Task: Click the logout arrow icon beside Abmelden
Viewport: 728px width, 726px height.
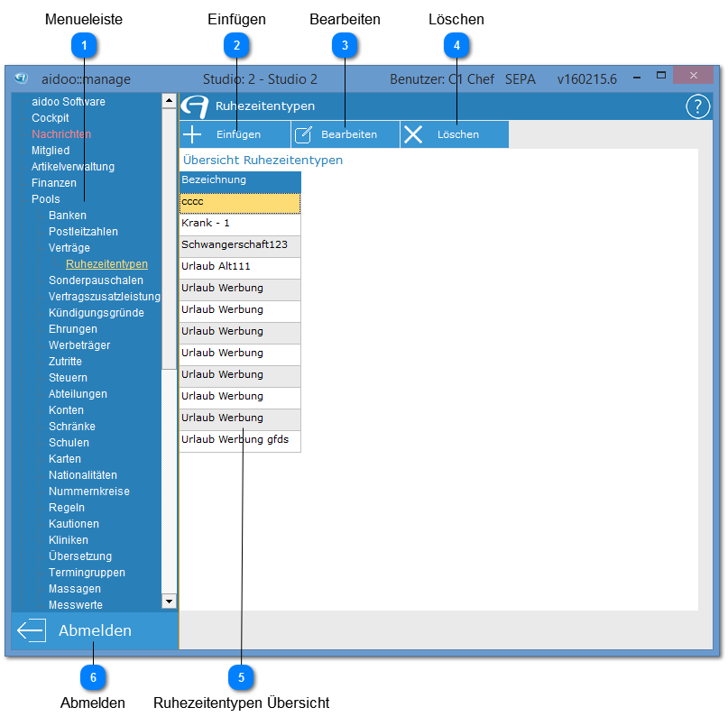Action: 32,630
